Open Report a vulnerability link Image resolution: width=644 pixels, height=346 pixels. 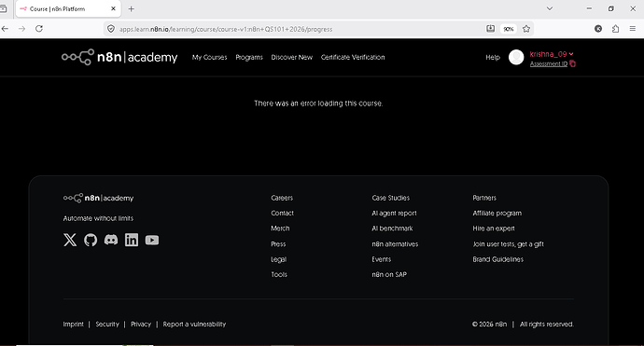[x=194, y=325]
